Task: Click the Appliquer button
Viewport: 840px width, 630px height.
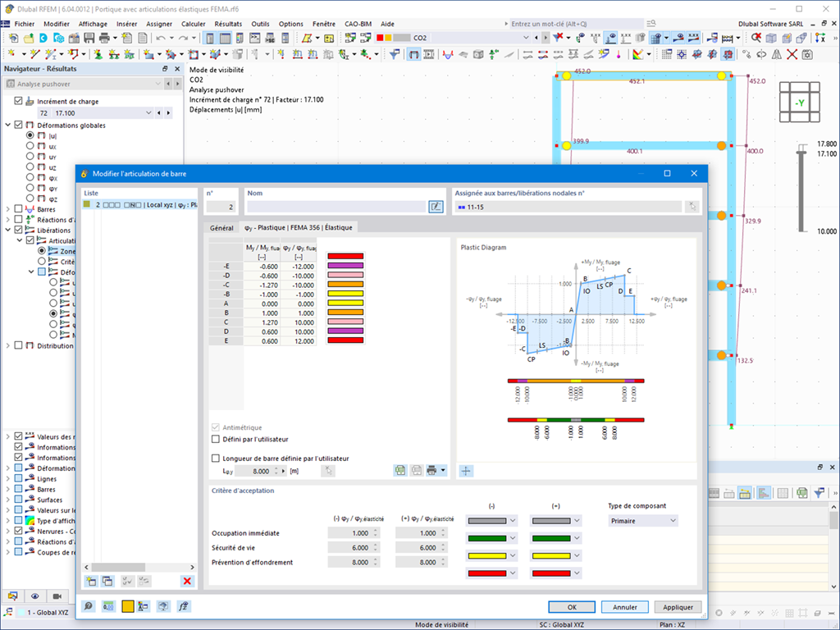Action: tap(678, 607)
